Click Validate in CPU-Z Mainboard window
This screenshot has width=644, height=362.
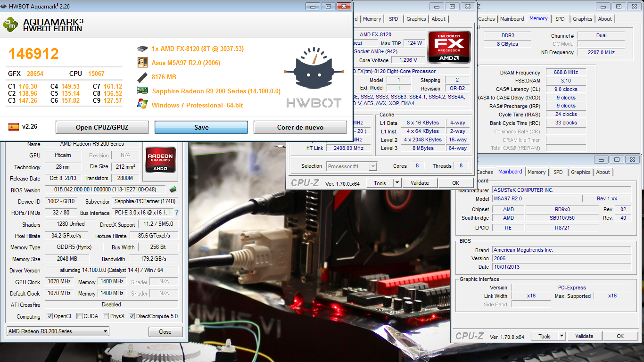[584, 336]
